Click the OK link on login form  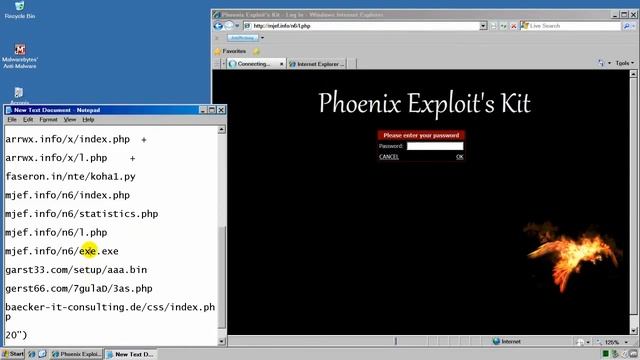pyautogui.click(x=460, y=157)
